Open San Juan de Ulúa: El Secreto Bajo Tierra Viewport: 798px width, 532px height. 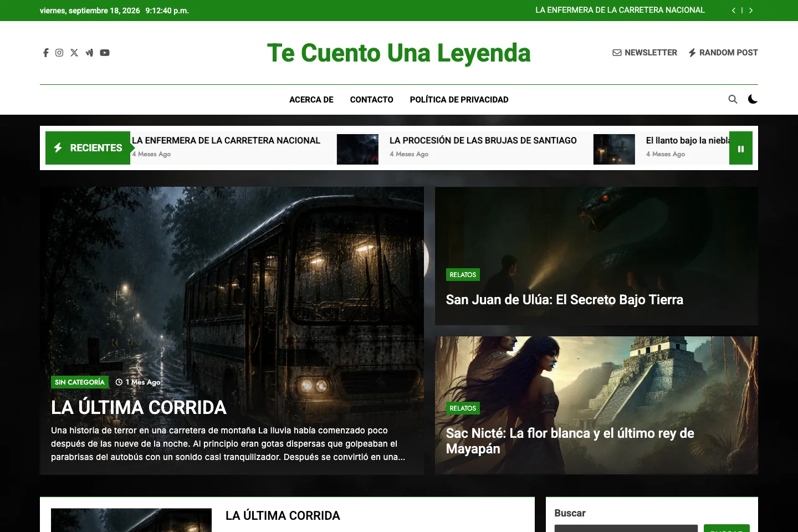(565, 300)
